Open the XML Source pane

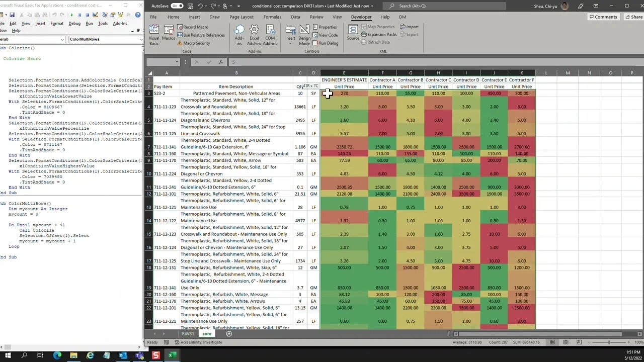tap(353, 32)
